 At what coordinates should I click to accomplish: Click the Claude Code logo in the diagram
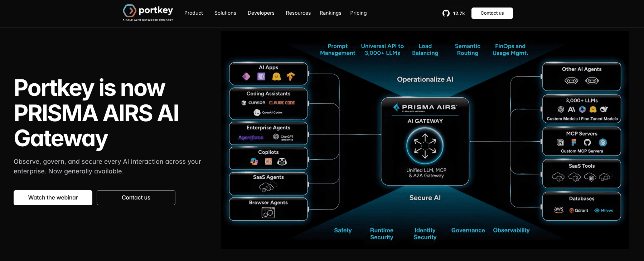(x=282, y=103)
